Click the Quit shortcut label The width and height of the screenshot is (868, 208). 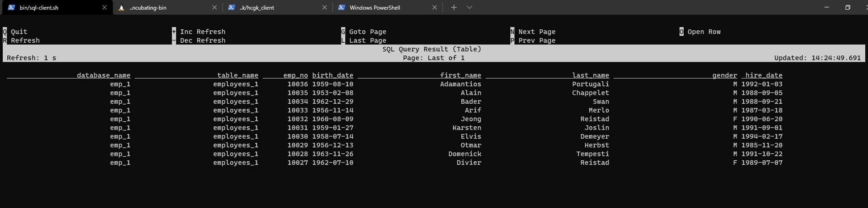click(19, 32)
